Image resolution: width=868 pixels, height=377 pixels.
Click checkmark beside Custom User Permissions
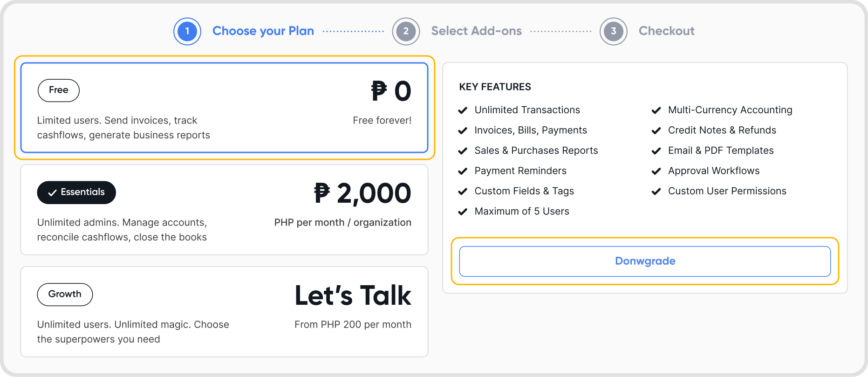(656, 192)
